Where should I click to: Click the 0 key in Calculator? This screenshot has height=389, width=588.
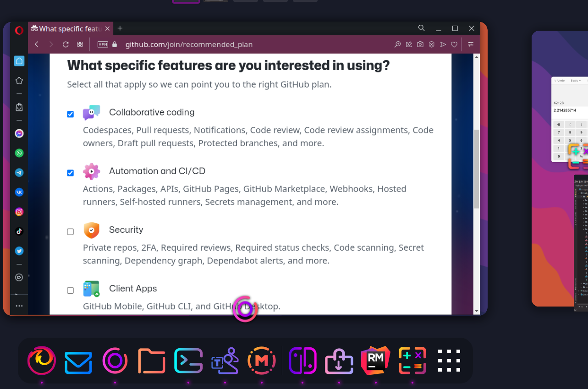pos(558,156)
